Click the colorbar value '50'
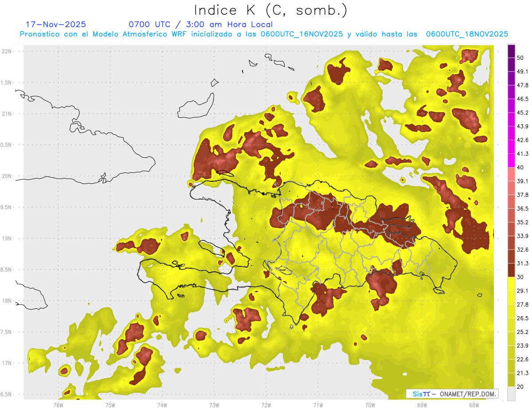The image size is (532, 411). (x=521, y=58)
